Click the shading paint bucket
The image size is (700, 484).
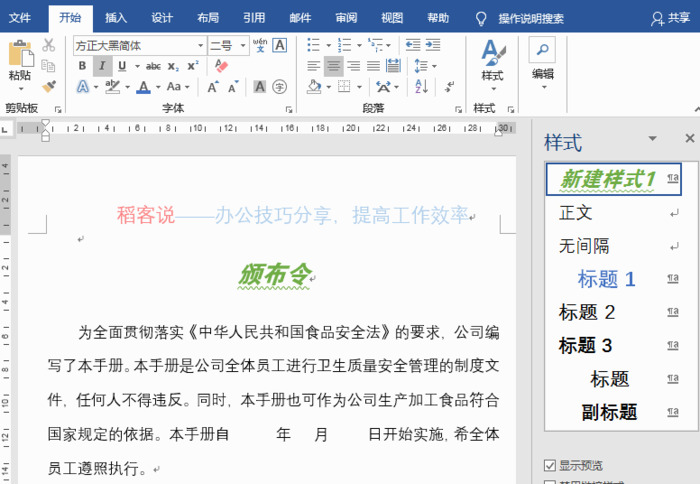[314, 87]
